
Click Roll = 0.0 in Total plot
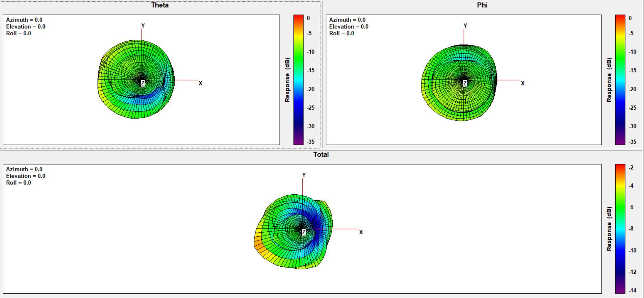coord(19,183)
